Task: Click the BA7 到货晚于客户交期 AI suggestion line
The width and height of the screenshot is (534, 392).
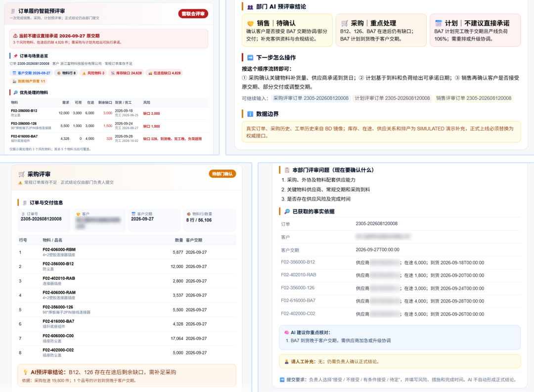Action: [x=338, y=341]
